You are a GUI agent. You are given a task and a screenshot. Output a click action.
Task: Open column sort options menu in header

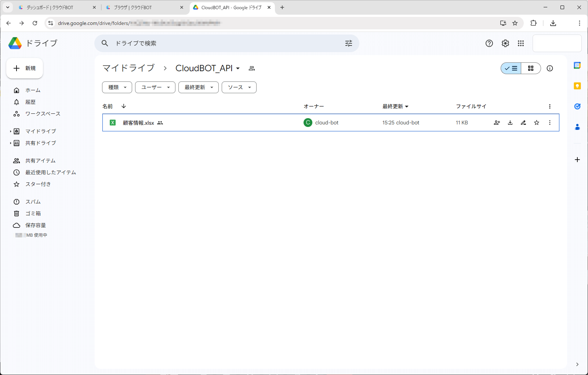point(550,106)
